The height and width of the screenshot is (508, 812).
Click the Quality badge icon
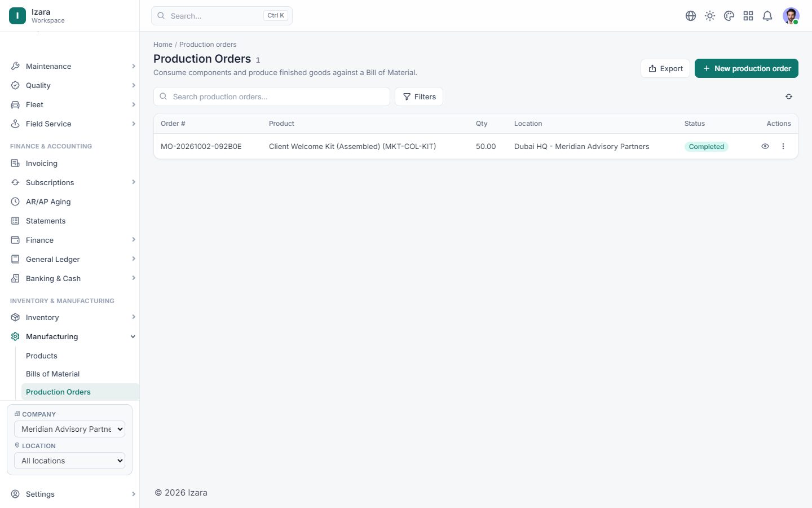pyautogui.click(x=15, y=85)
